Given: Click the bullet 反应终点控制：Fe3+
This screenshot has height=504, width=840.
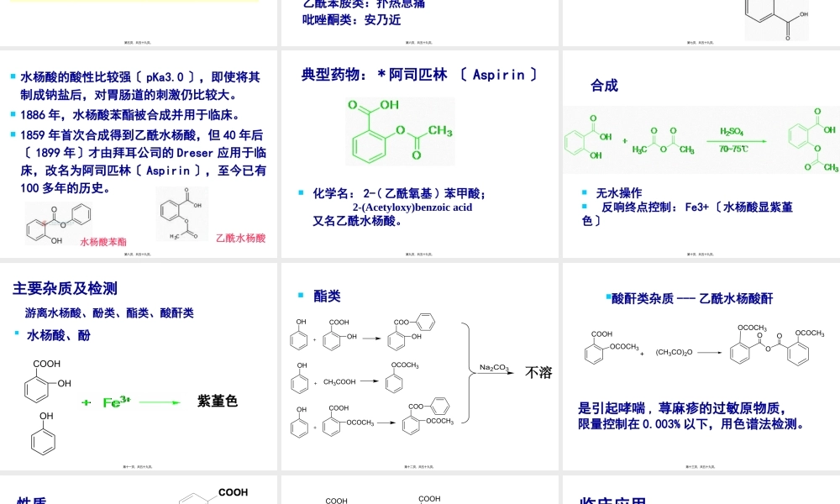Looking at the screenshot, I should click(x=688, y=213).
